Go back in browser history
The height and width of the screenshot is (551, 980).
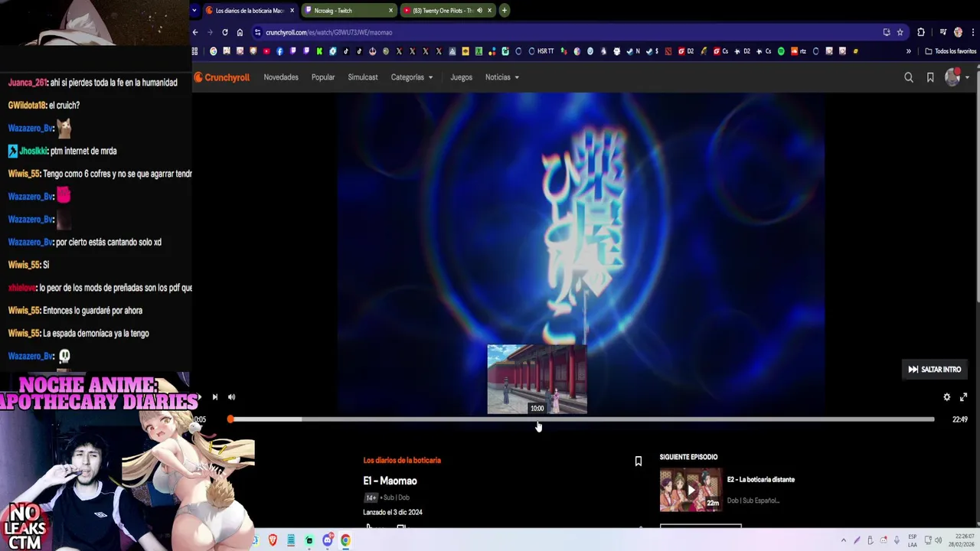195,32
